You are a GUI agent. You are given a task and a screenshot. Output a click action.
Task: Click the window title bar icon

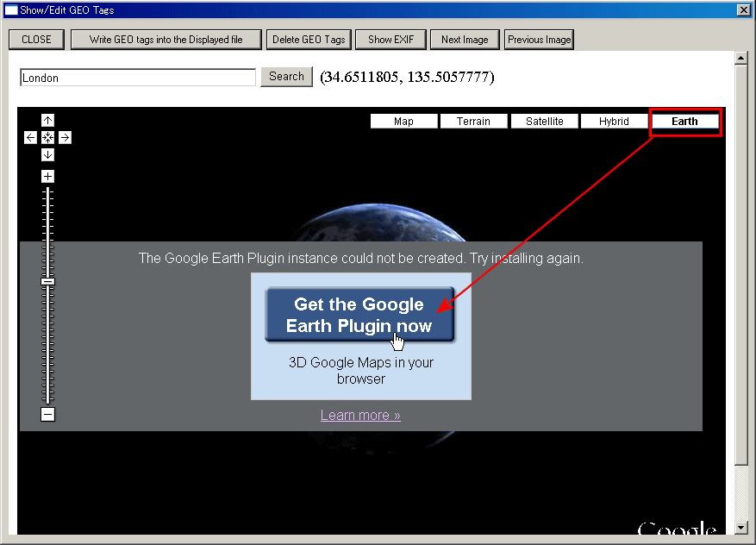coord(10,10)
